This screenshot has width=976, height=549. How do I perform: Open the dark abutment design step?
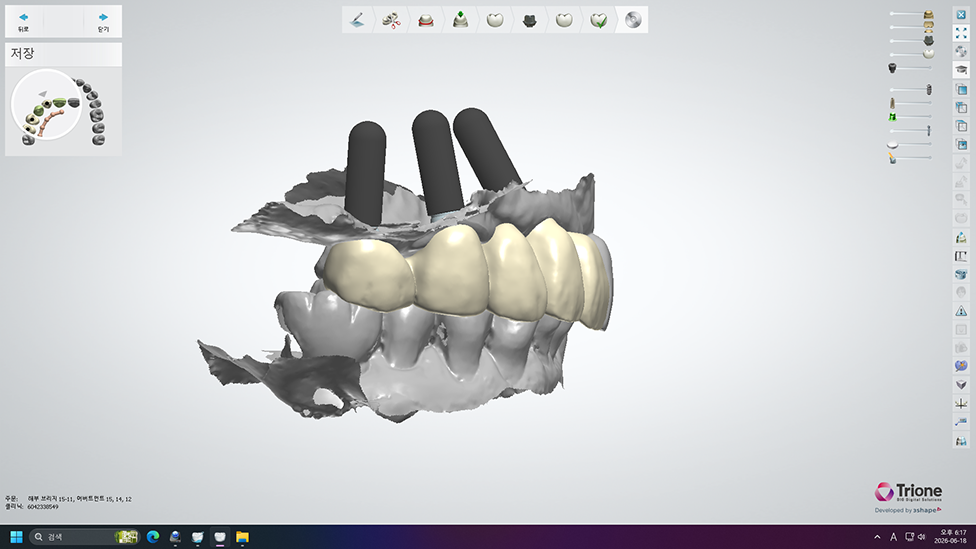point(529,20)
